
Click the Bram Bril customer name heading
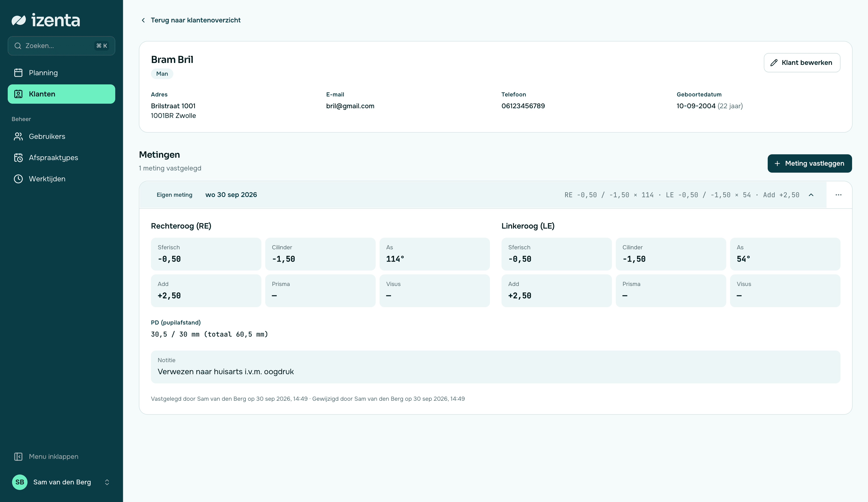172,60
